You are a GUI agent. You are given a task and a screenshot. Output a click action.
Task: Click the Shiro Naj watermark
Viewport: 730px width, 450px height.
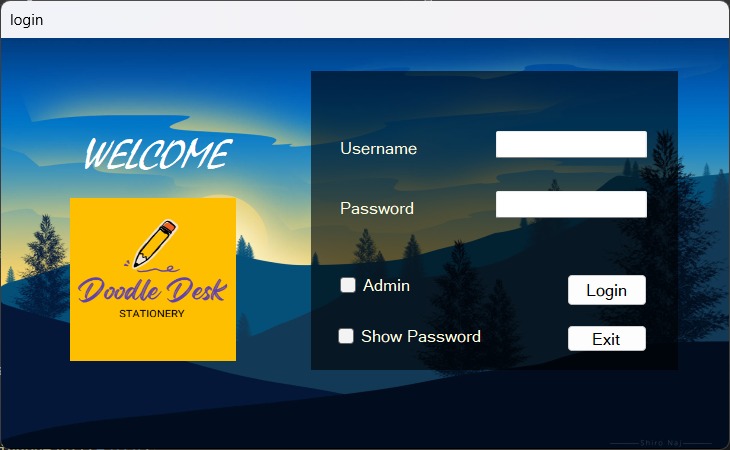[x=660, y=442]
